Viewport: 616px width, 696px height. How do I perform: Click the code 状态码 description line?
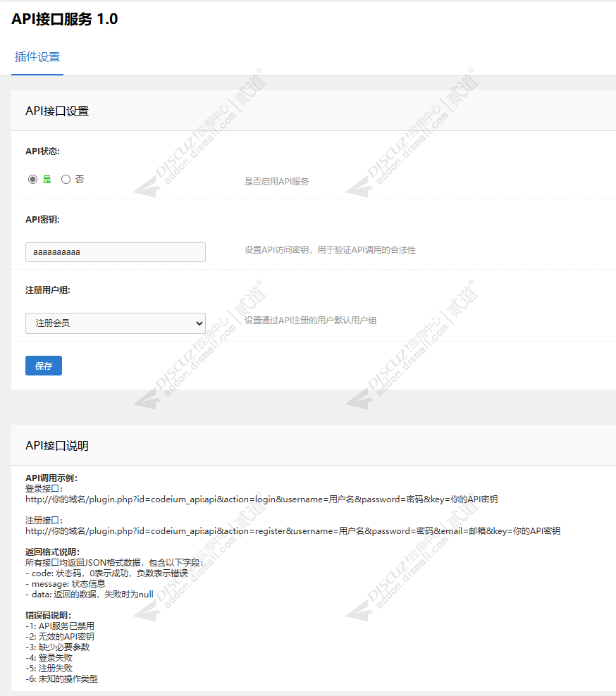(106, 573)
